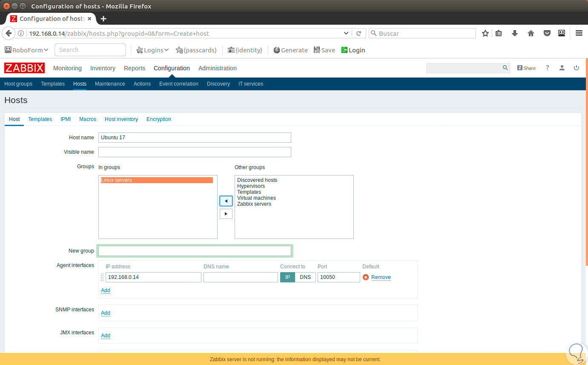Screen dimensions: 588x365
Task: Open Zabbix Share link
Action: [526, 68]
